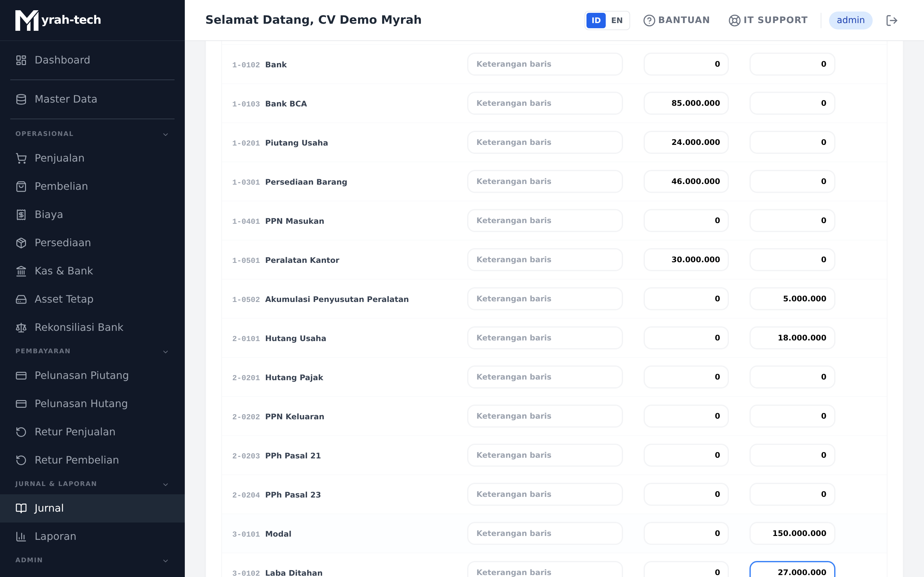Image resolution: width=924 pixels, height=577 pixels.
Task: Open the Jurnal menu item
Action: 92,508
